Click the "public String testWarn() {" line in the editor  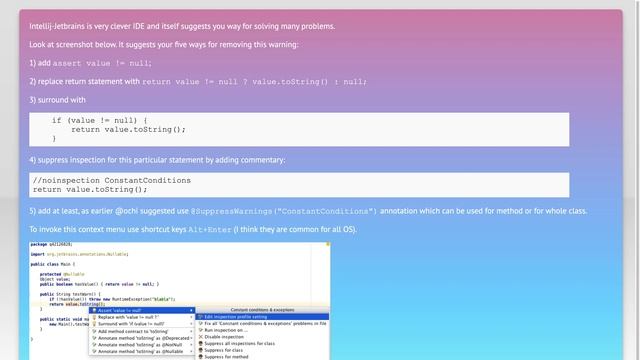(x=70, y=294)
